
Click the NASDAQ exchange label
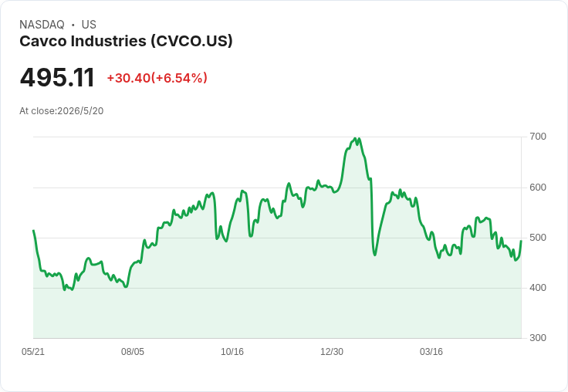click(42, 25)
